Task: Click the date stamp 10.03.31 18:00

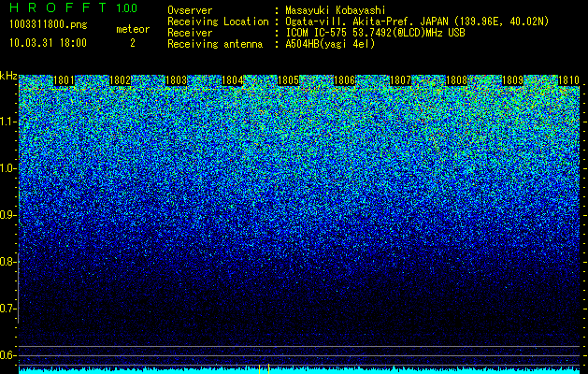Action: coord(48,43)
